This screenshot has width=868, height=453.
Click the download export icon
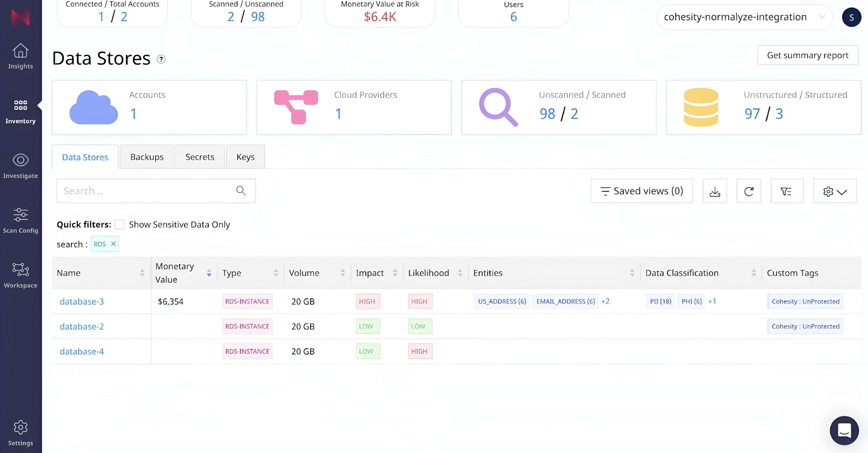point(715,191)
